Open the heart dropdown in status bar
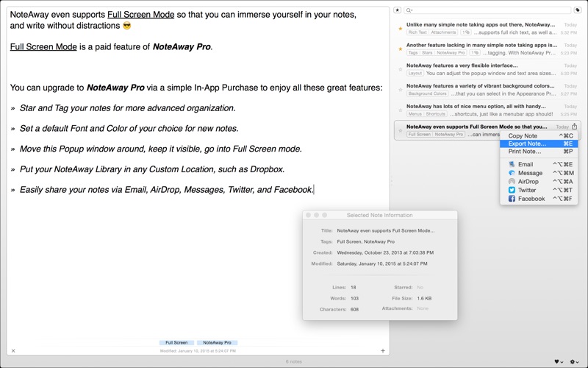The image size is (588, 368). pos(559,361)
